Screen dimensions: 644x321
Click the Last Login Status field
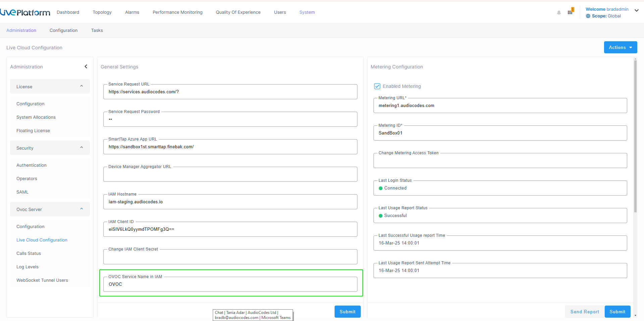[500, 188]
